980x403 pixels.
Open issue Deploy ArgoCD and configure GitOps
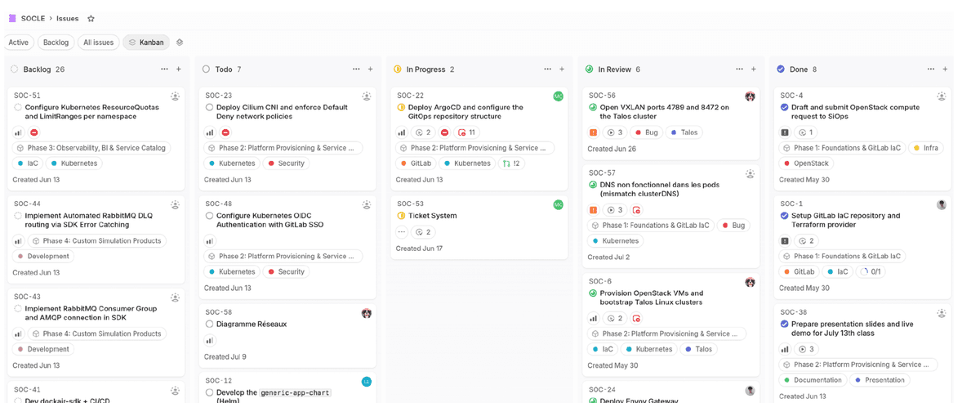[465, 112]
